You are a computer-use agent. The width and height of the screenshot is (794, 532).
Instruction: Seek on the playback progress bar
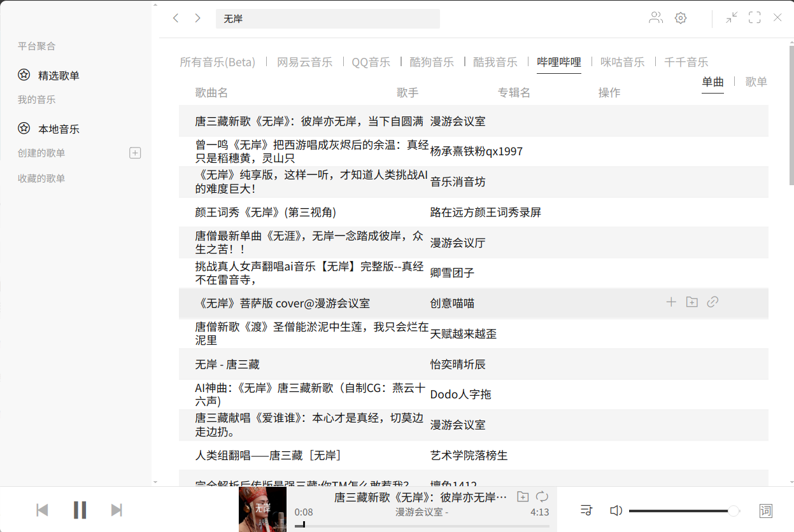(x=422, y=526)
